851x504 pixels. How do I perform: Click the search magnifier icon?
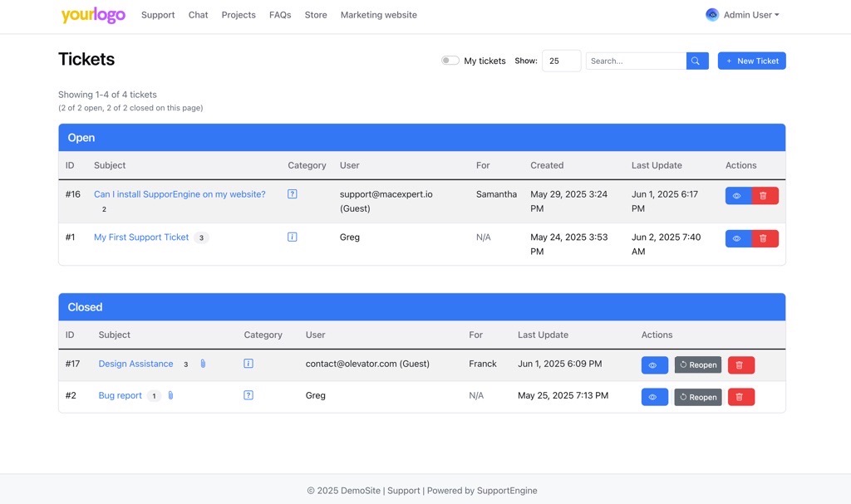696,60
